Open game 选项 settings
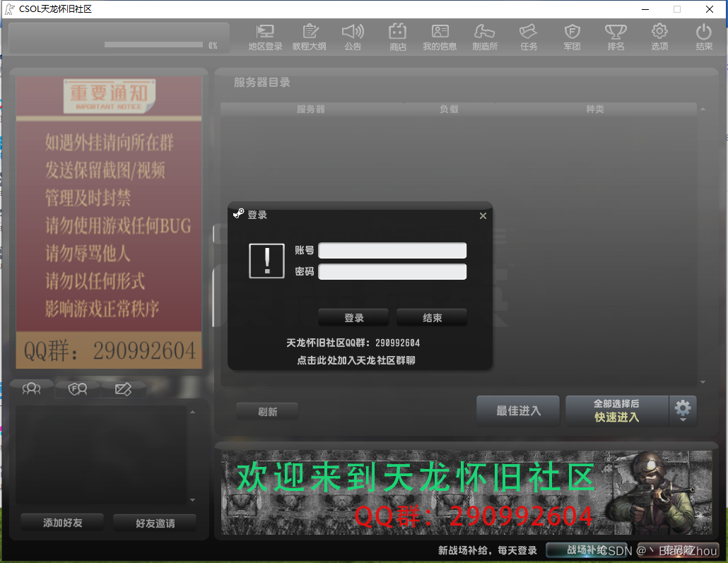728x563 pixels. 659,37
